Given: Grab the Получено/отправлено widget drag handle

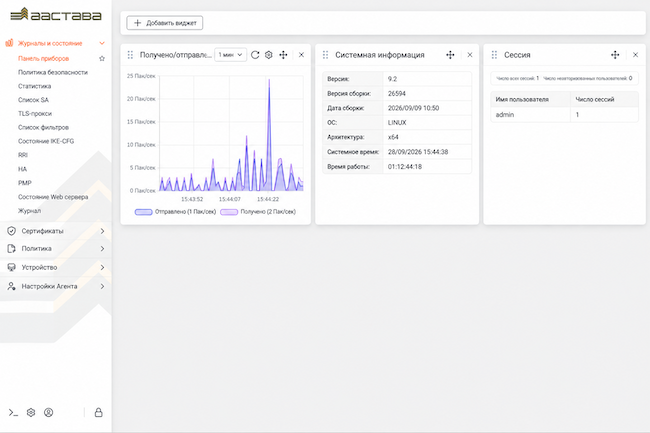Looking at the screenshot, I should (130, 55).
